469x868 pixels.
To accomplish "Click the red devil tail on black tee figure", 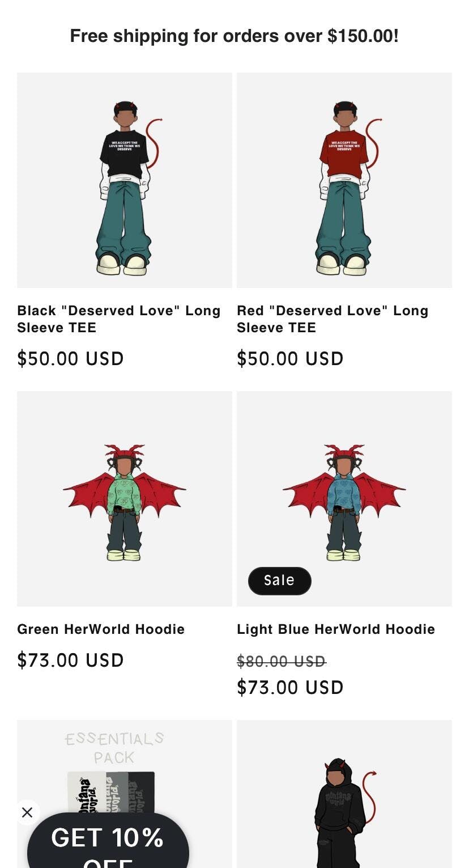I will click(153, 142).
